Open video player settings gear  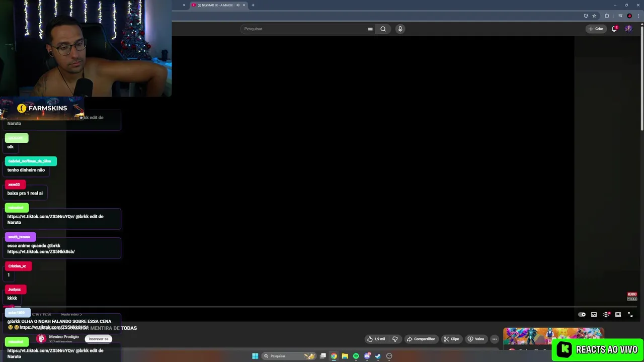[606, 315]
